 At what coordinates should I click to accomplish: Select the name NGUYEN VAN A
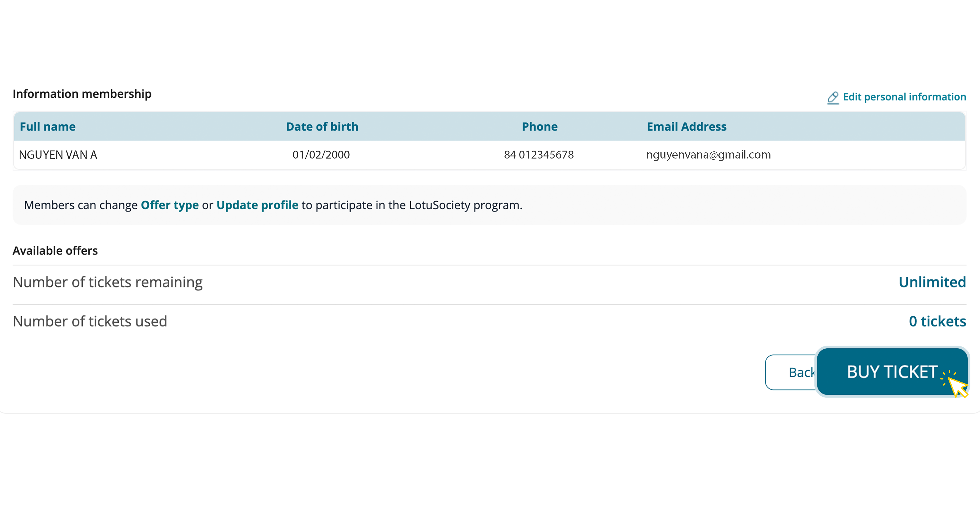(58, 155)
